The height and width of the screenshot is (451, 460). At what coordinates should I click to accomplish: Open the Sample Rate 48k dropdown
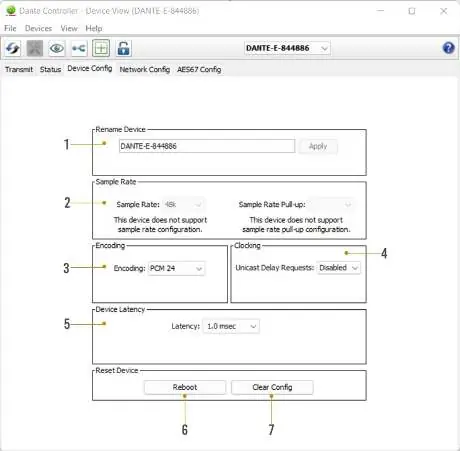click(x=183, y=204)
